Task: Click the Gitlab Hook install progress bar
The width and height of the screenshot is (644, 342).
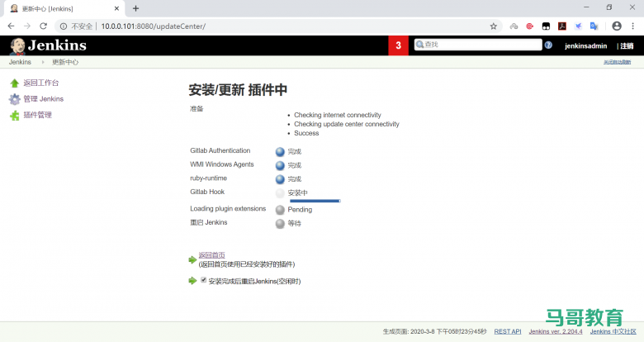Action: tap(315, 201)
